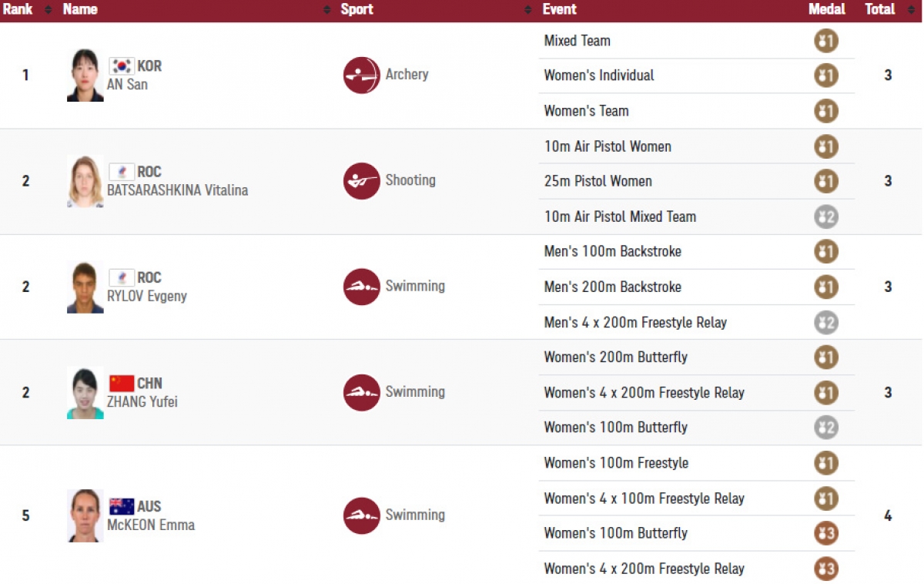Sort by Rank column arrows
This screenshot has height=584, width=924.
48,10
